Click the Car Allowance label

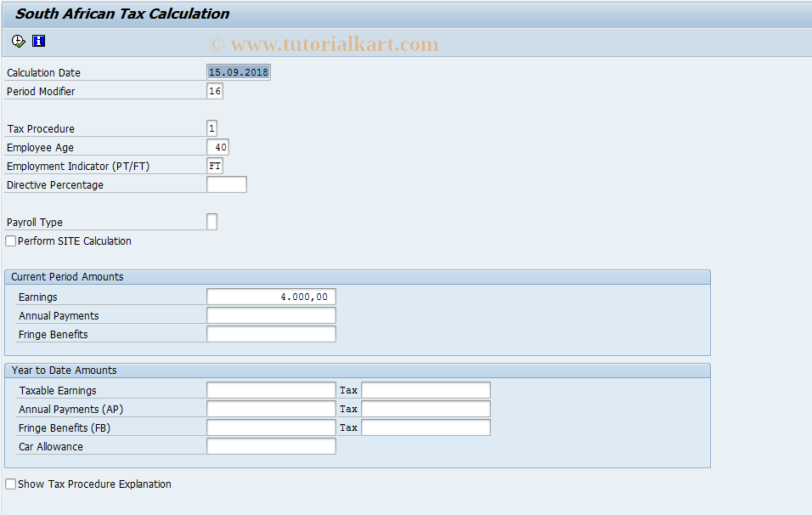[51, 447]
